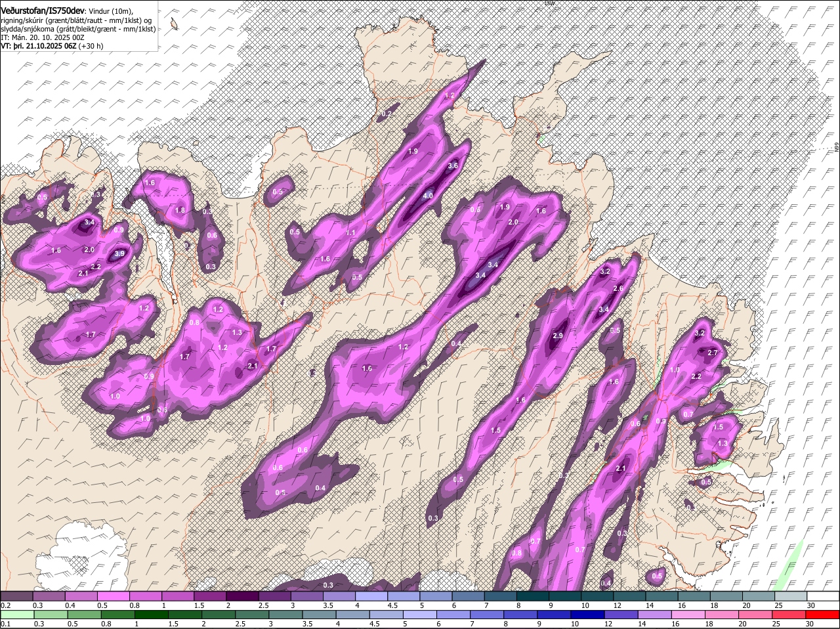Click the 'rigning/skúrir' legend description line
Viewport: 840px width, 629px height.
click(x=75, y=20)
